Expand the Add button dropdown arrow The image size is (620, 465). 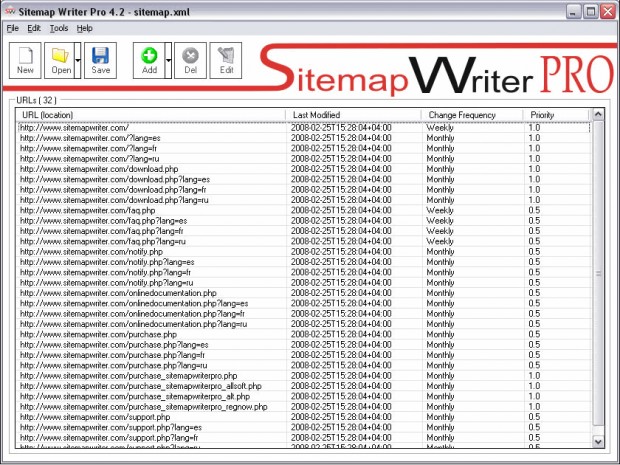click(x=168, y=60)
